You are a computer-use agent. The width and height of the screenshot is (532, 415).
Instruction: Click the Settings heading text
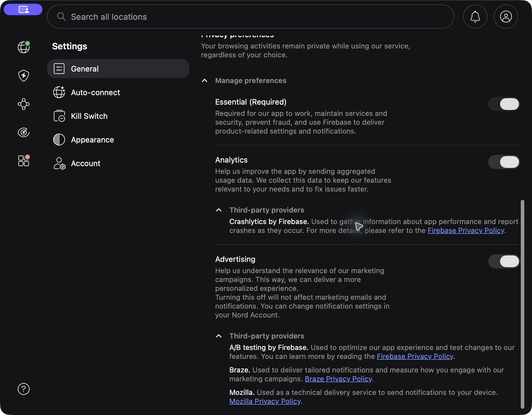70,46
